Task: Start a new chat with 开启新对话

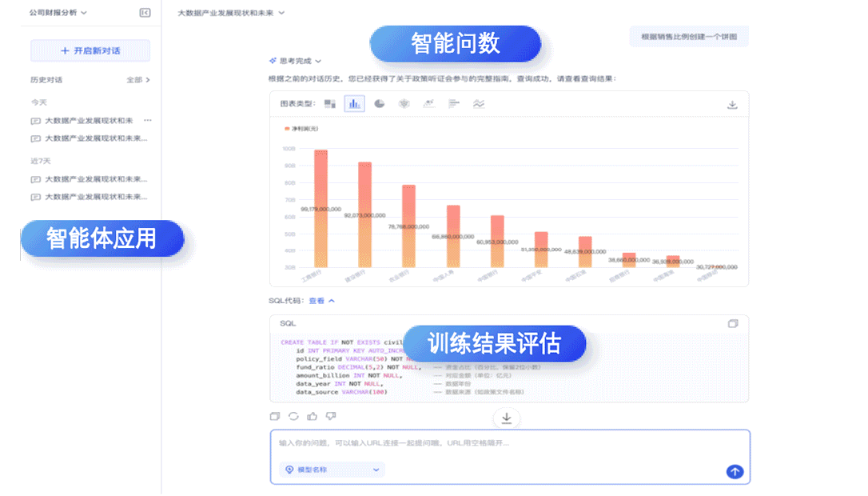Action: click(x=90, y=50)
